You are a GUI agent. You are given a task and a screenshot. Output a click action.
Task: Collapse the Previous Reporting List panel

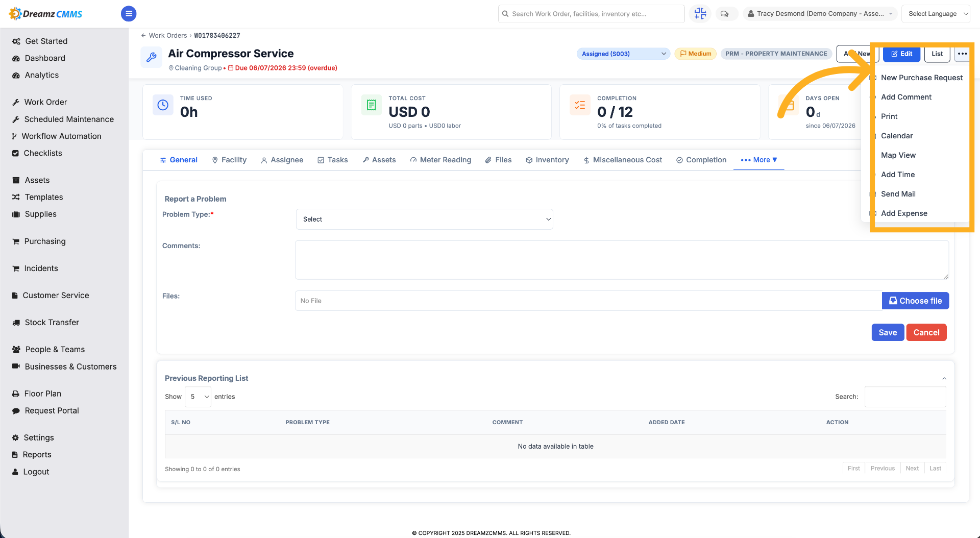pos(944,378)
